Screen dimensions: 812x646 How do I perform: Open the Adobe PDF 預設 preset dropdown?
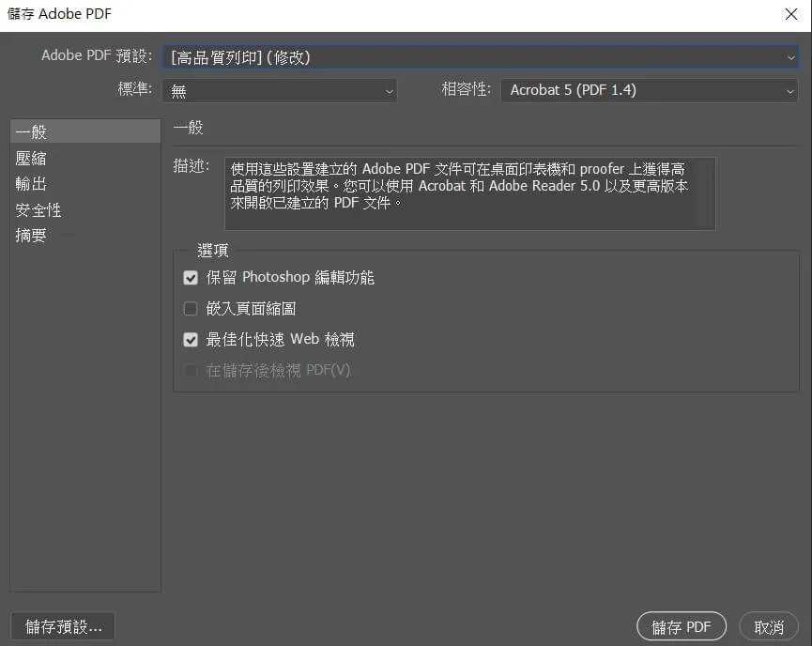pyautogui.click(x=480, y=57)
